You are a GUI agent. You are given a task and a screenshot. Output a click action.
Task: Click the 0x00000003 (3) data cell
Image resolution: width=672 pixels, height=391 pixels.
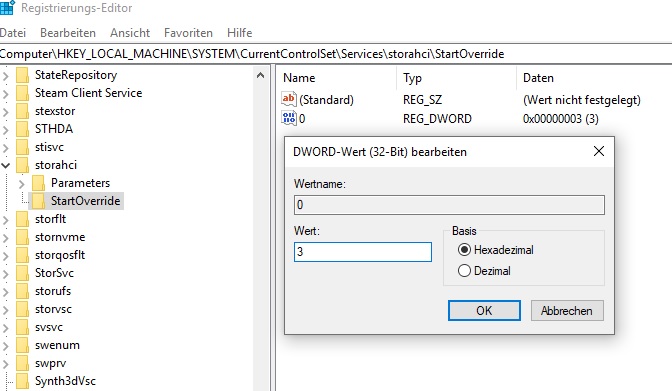coord(561,119)
